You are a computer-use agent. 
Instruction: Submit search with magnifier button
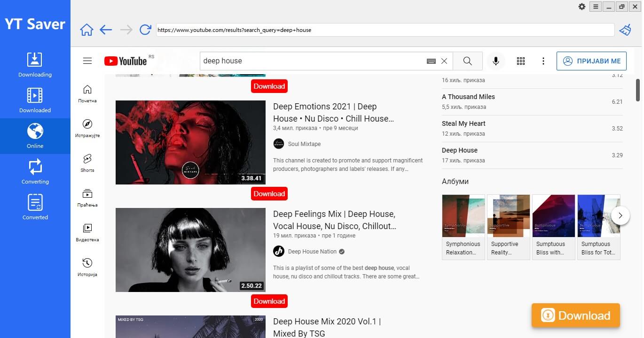468,61
